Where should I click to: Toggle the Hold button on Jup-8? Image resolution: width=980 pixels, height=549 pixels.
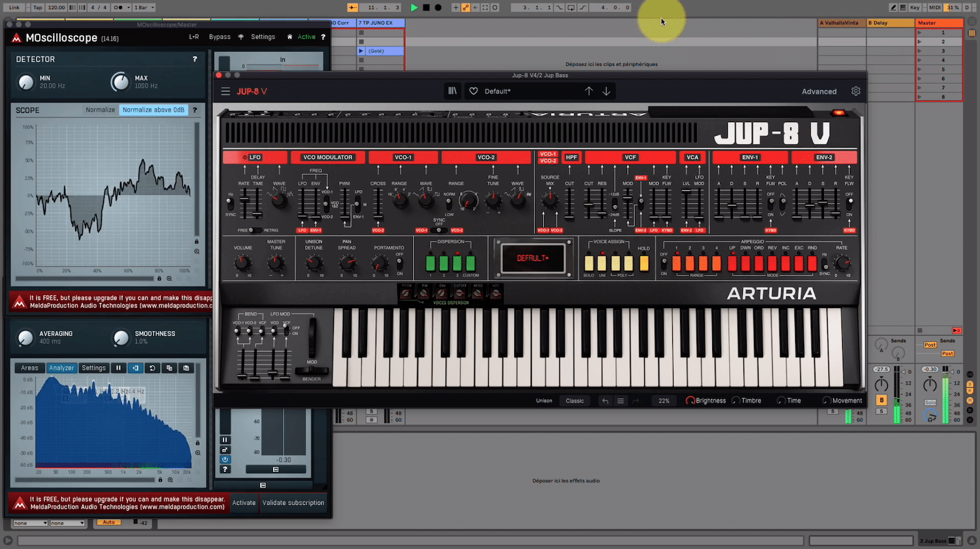(x=644, y=263)
